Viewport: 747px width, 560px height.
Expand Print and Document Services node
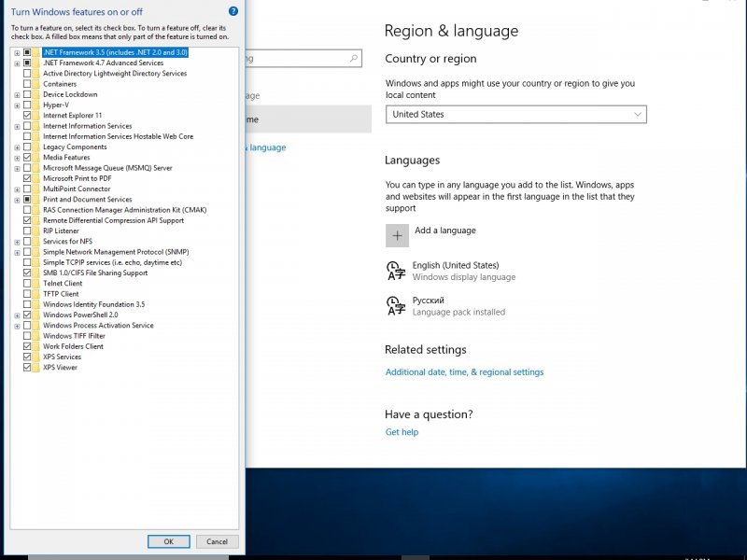(x=17, y=200)
